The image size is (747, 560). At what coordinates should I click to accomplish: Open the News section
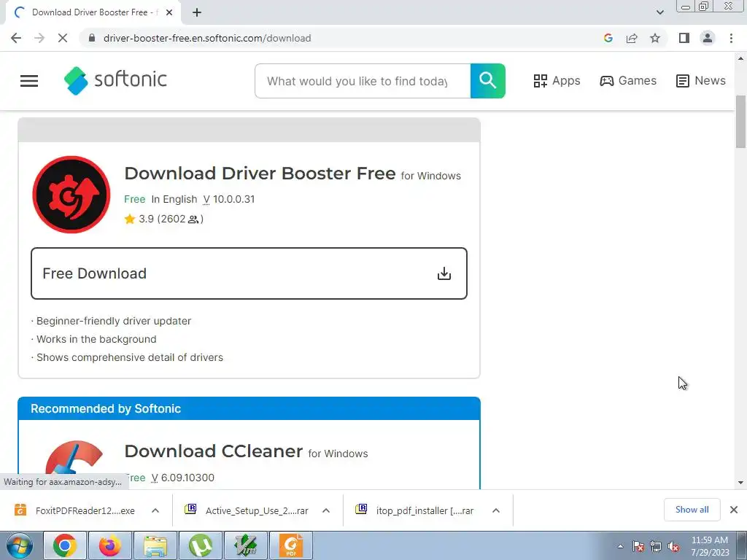[701, 80]
